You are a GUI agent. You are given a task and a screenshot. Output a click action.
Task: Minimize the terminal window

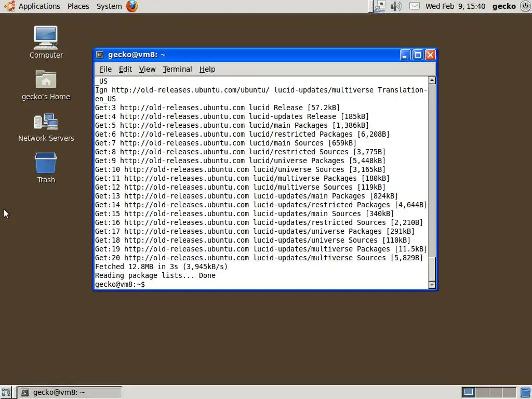pos(405,55)
